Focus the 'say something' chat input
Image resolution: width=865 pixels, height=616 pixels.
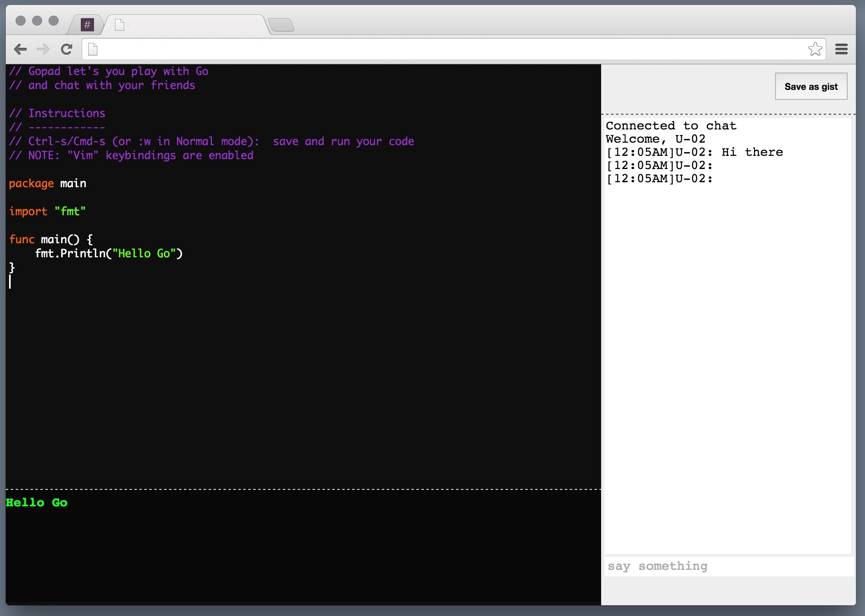(728, 566)
